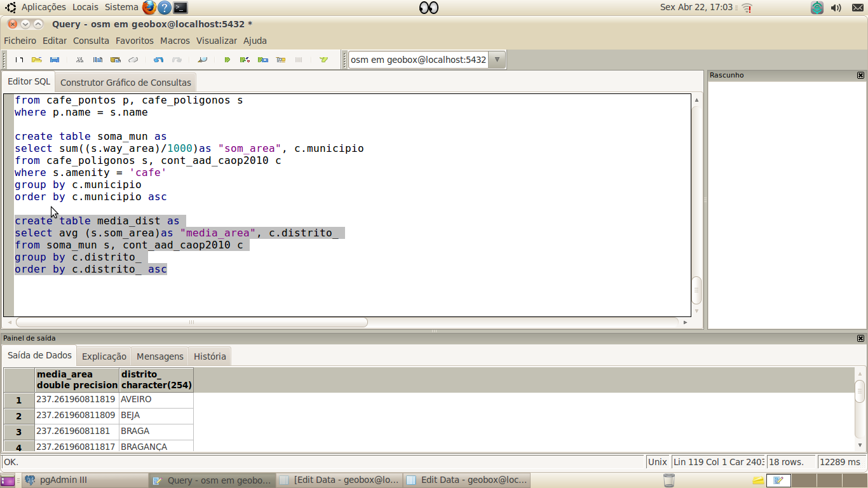This screenshot has width=868, height=488.
Task: Select the Saída de Dados tab
Action: (39, 355)
